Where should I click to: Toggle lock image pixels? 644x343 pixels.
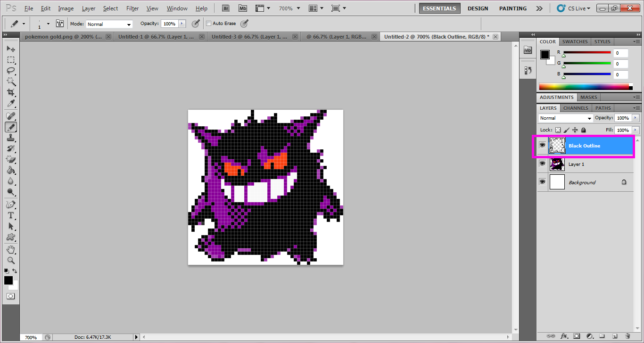[567, 130]
